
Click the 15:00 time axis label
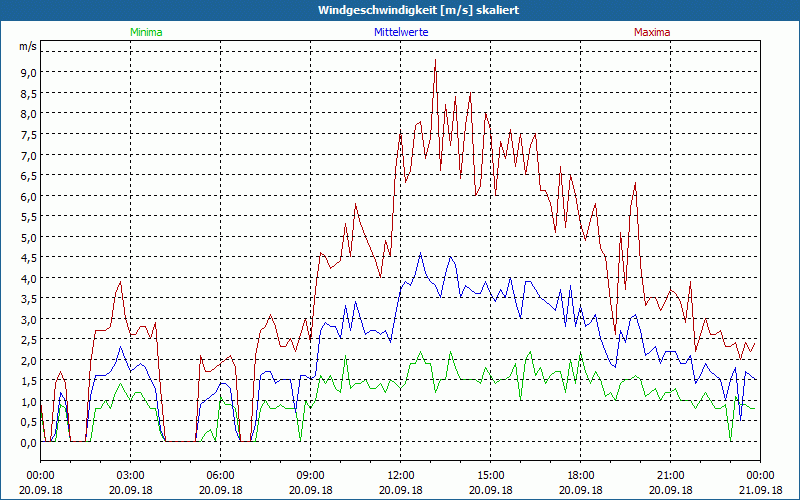491,476
